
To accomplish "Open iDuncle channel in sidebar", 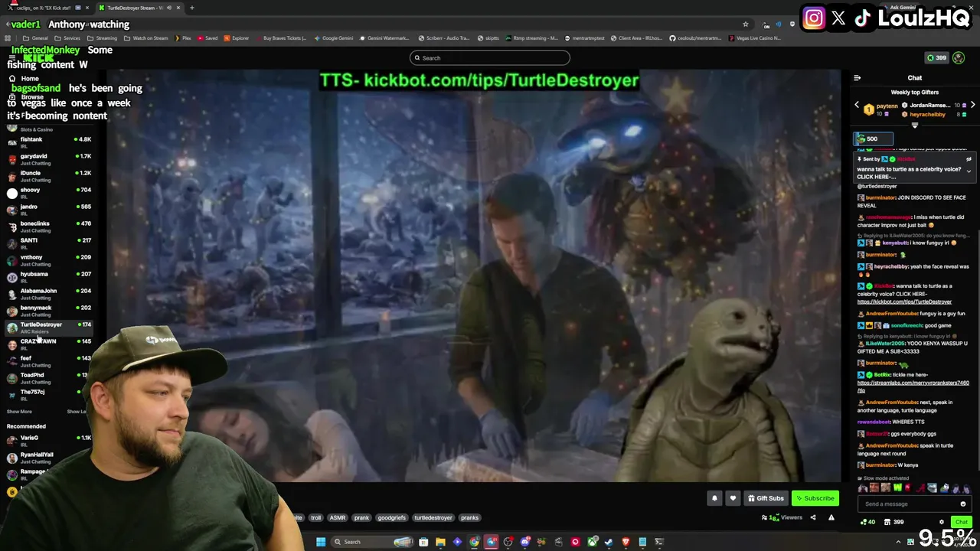I will (50, 176).
